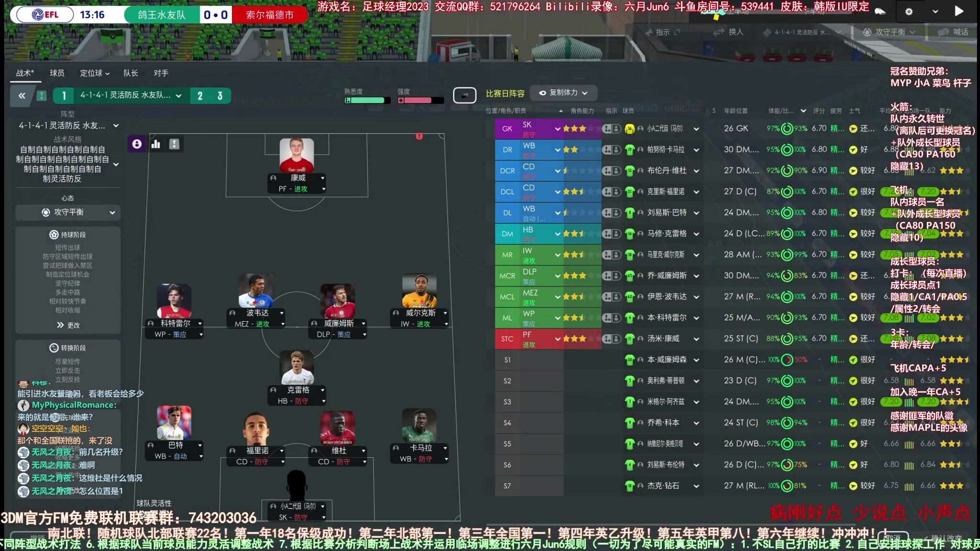
Task: Toggle player instructions icon in the GK row
Action: click(617, 129)
